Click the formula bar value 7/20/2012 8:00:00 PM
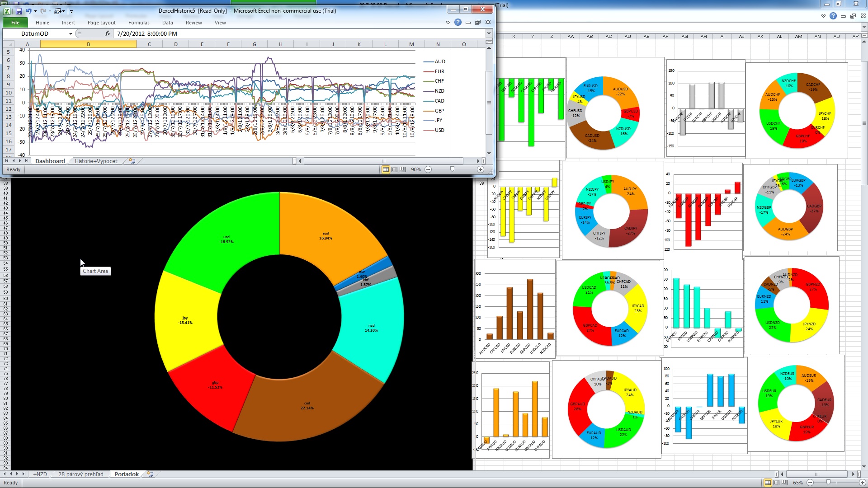This screenshot has height=488, width=868. coord(147,33)
